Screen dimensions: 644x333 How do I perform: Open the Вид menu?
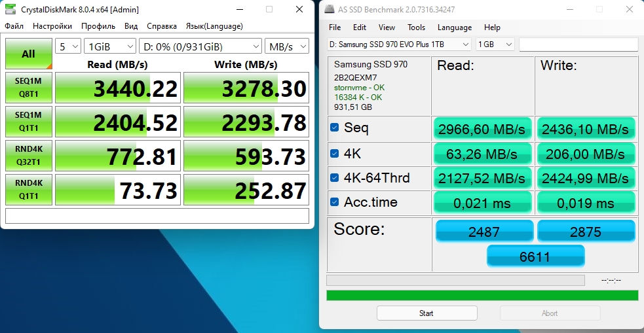(x=131, y=26)
